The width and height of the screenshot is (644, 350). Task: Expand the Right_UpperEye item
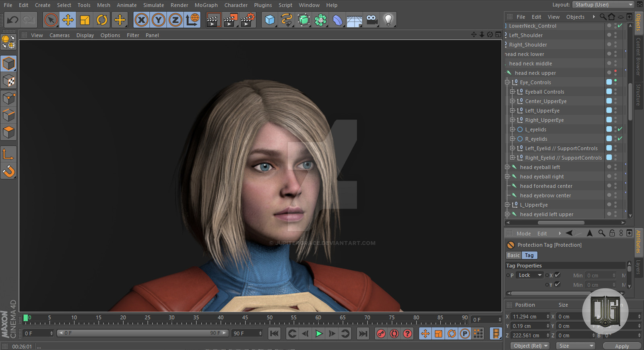512,120
